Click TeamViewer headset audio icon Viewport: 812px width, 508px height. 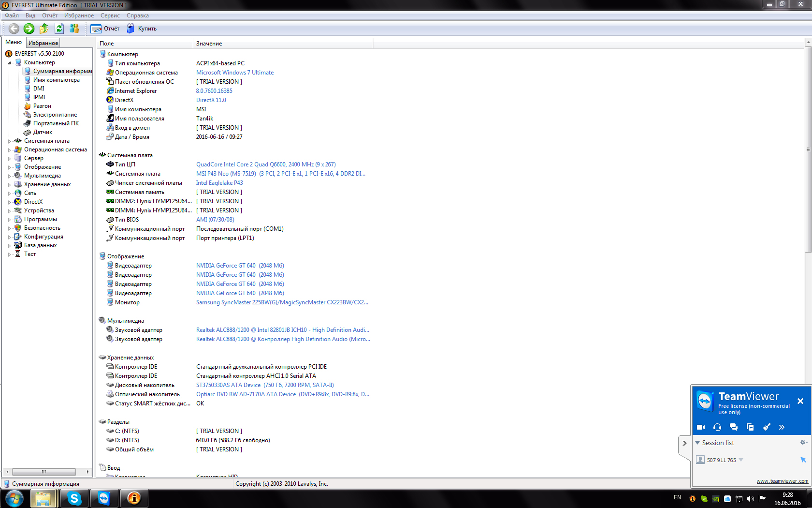tap(717, 427)
